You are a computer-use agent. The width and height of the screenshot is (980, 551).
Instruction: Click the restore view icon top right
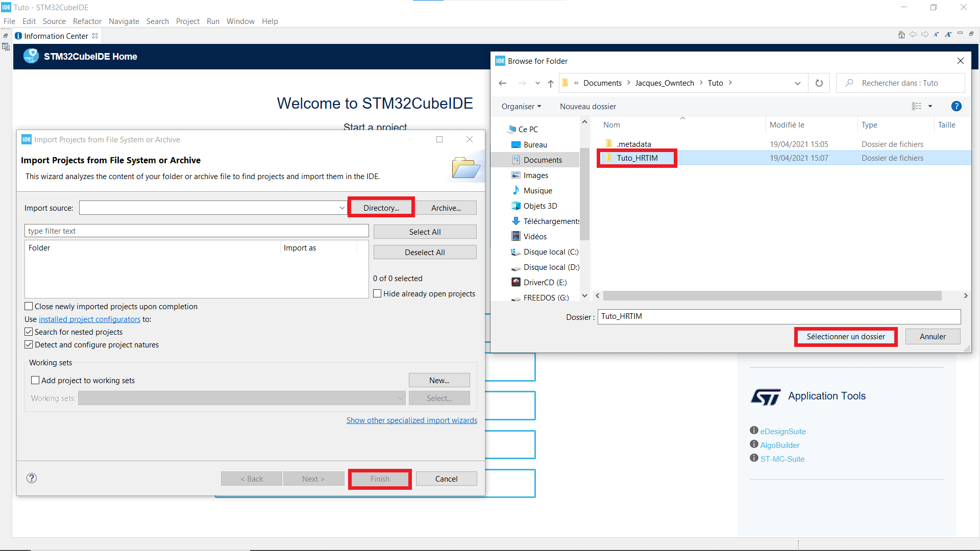tap(971, 34)
